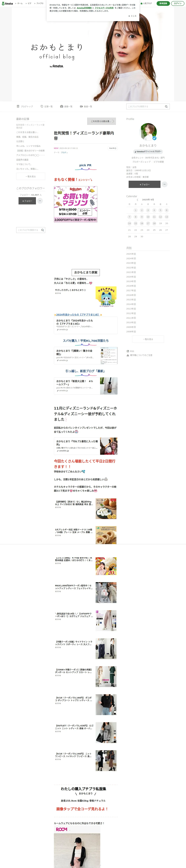Image resolution: width=186 pixels, height=868 pixels.
Task: Open the more options dots beside sidebar follow
Action: coord(40,201)
